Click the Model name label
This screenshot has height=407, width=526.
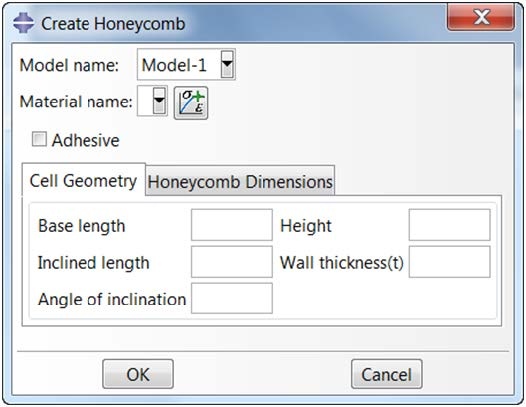(69, 65)
